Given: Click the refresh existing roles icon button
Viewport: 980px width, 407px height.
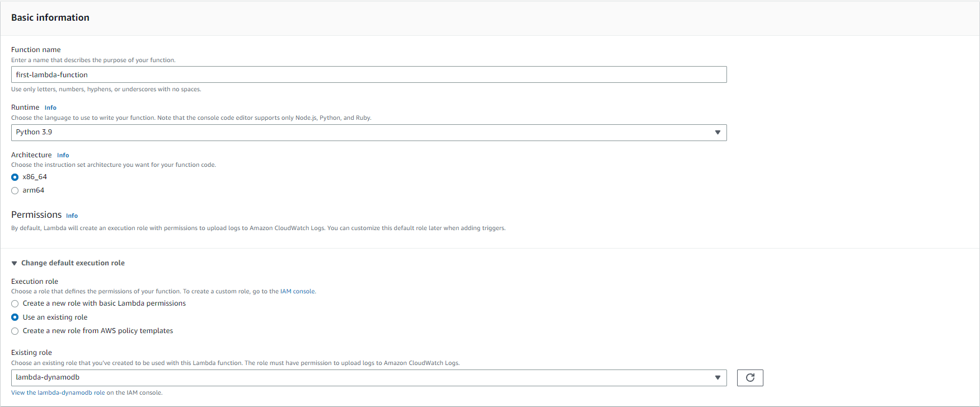Looking at the screenshot, I should click(750, 378).
